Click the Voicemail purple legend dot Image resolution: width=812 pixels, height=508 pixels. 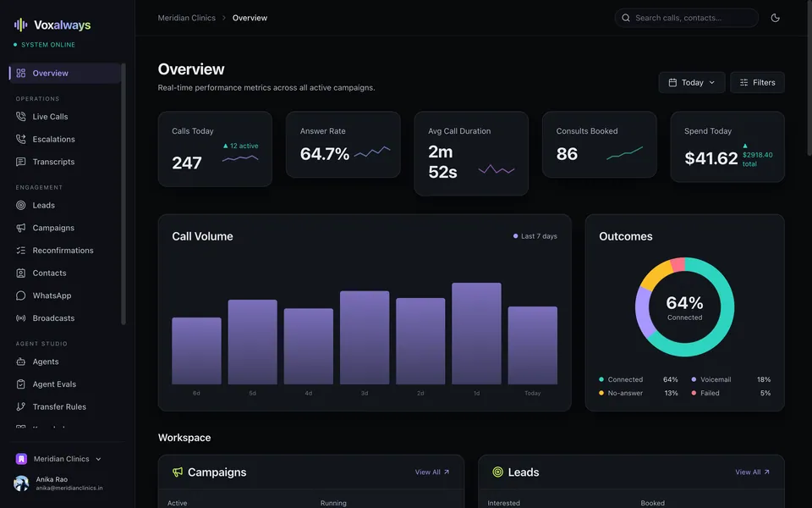[x=694, y=379]
